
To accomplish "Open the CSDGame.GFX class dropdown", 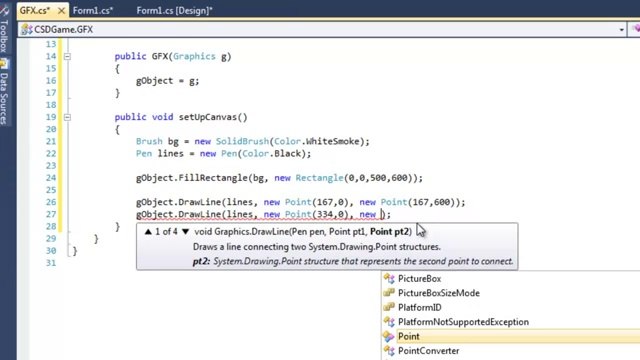I will 322,29.
